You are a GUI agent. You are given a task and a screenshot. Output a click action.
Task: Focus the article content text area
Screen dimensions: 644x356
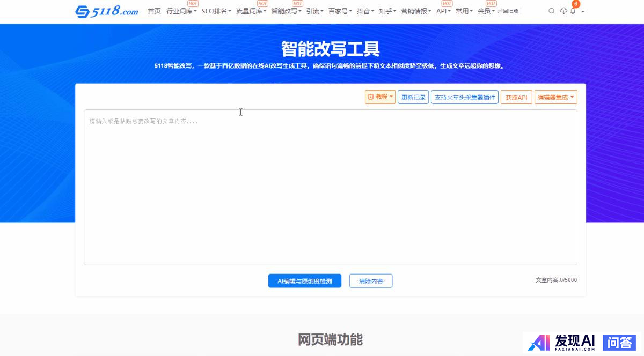[x=330, y=188]
